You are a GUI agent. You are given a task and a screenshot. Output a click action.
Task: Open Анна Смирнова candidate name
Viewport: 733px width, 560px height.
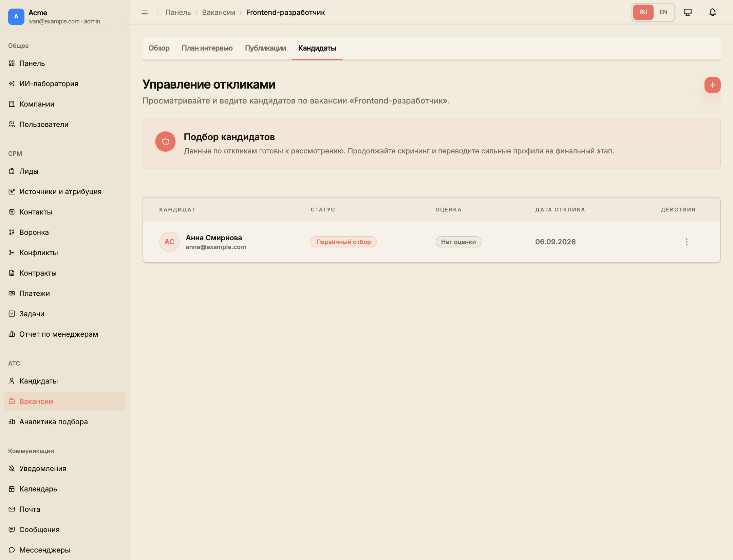point(214,238)
